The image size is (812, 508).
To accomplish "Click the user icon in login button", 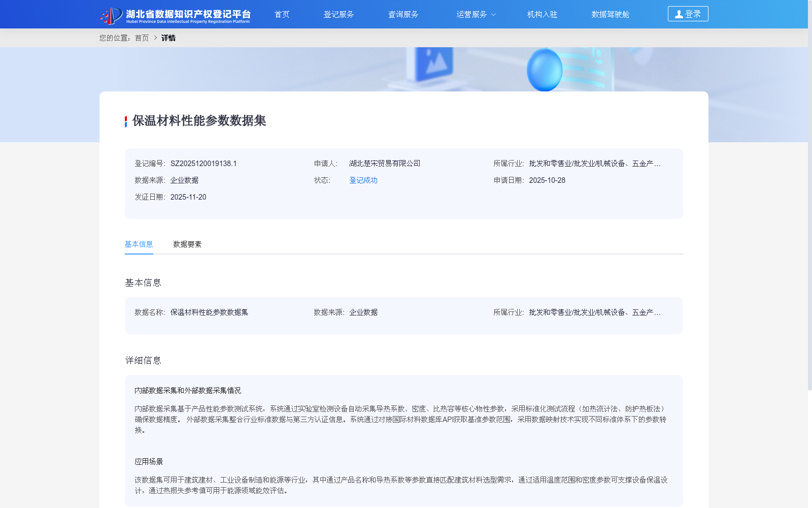I will pos(679,14).
